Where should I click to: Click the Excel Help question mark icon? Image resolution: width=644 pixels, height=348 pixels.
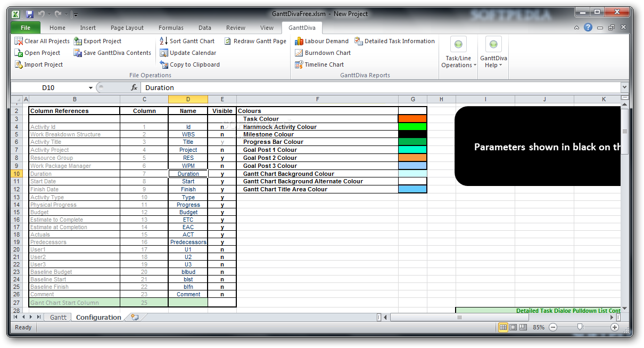588,28
